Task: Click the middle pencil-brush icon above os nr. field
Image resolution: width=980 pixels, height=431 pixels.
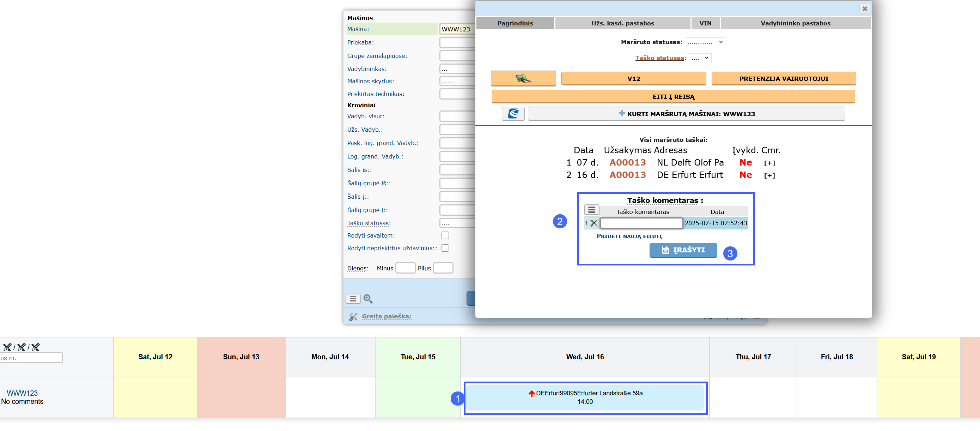Action: 21,347
